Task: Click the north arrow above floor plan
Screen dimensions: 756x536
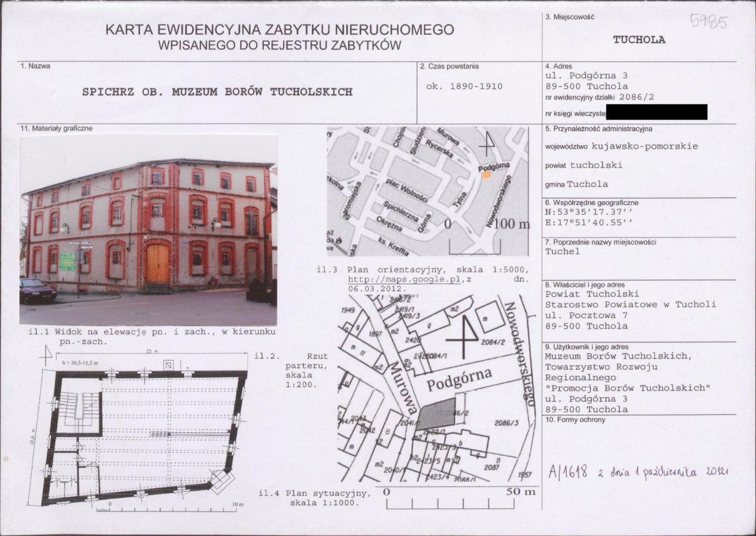Action: point(46,355)
